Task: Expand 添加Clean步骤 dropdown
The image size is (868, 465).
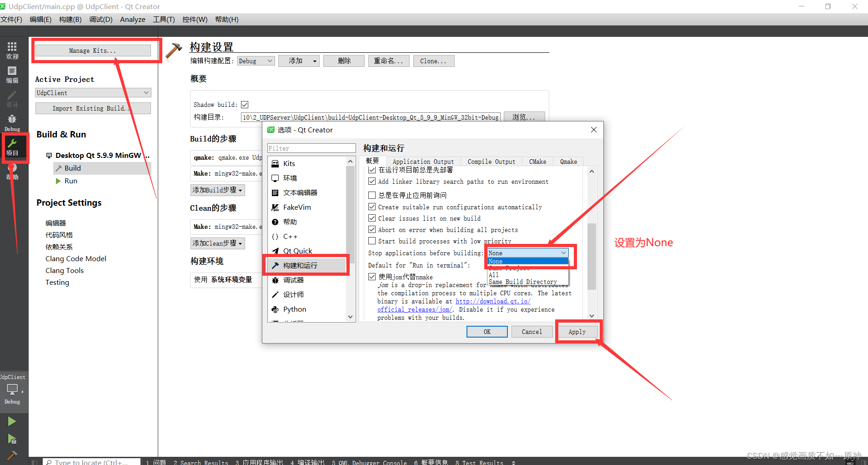Action: [217, 243]
